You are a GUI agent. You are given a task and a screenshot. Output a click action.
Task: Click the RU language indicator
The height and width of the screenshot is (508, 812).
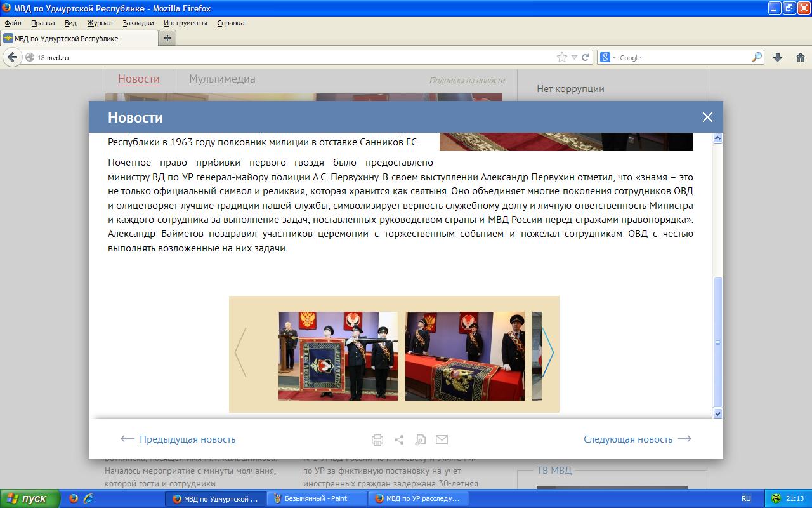pos(746,498)
